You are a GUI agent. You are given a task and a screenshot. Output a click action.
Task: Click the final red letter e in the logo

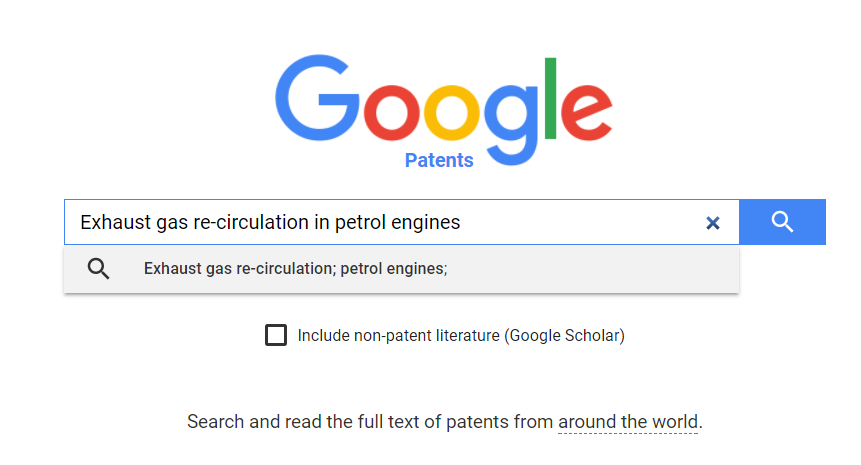point(586,113)
